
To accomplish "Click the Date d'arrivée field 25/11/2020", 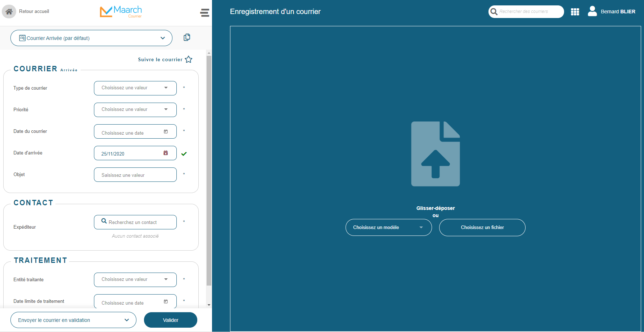I will tap(135, 153).
